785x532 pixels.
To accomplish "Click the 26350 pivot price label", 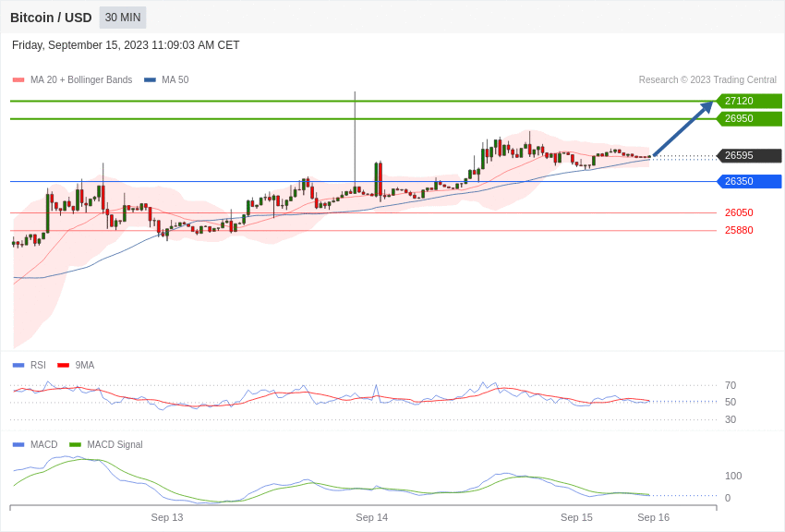I will tap(750, 181).
